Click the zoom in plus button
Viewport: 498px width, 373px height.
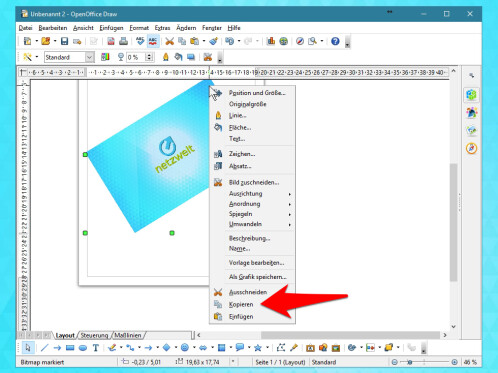coord(454,362)
